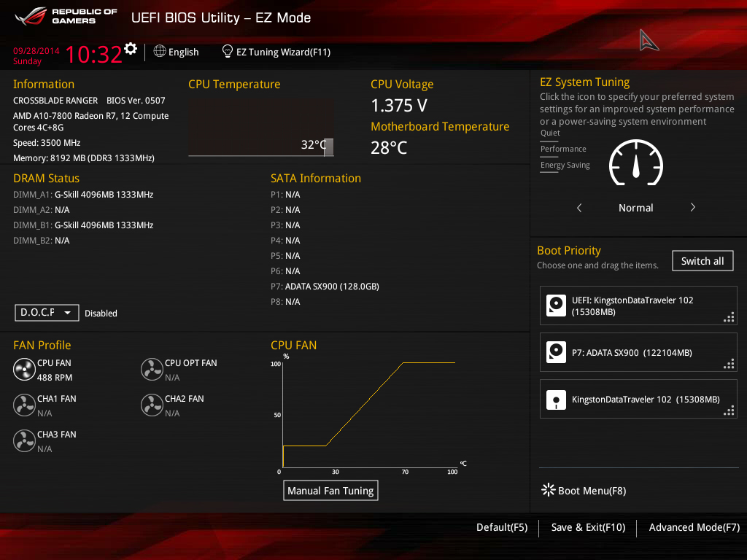Click DIMM_A1 G-Skill 4096MB 1333MHz entry
The width and height of the screenshot is (747, 560).
click(x=83, y=194)
